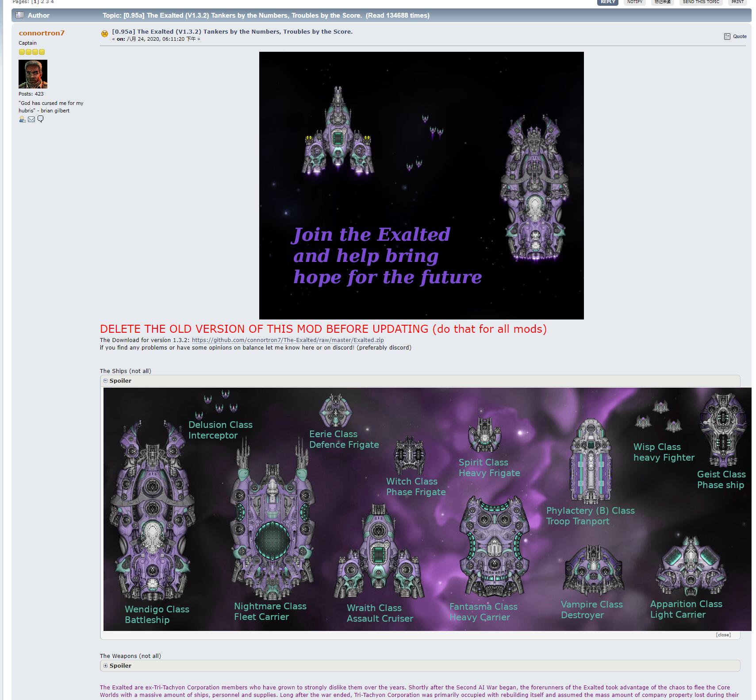Viewport: 756px width, 700px height.
Task: Open the Exalted.zip GitHub download link
Action: (288, 340)
